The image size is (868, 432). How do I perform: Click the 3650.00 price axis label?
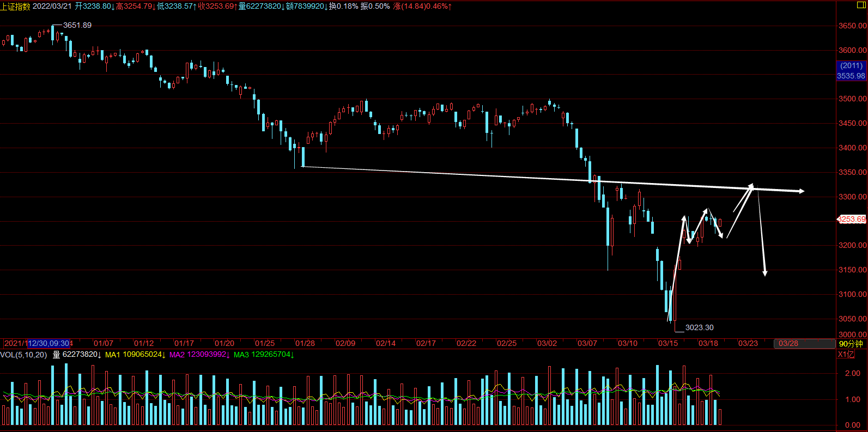pyautogui.click(x=852, y=26)
